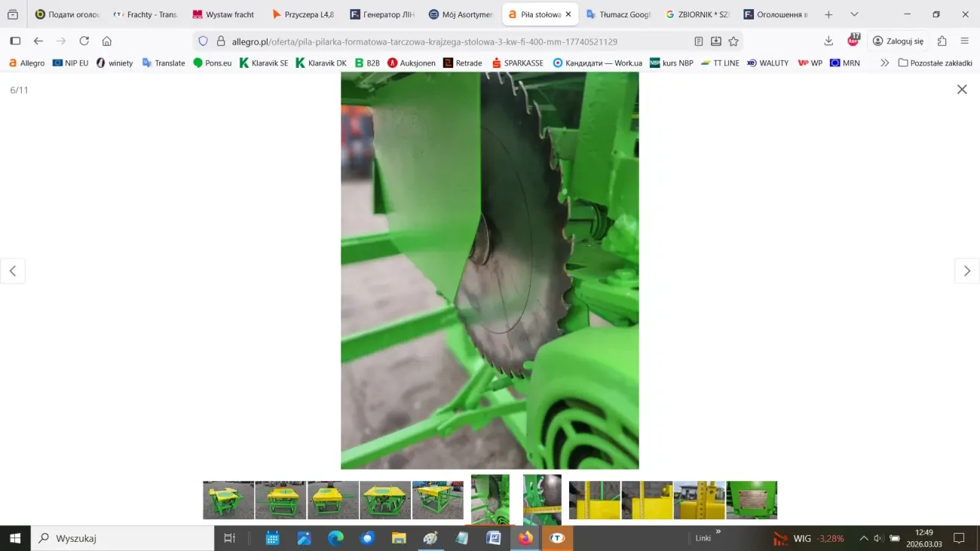980x551 pixels.
Task: Open Firefox downloads panel
Action: (x=828, y=41)
